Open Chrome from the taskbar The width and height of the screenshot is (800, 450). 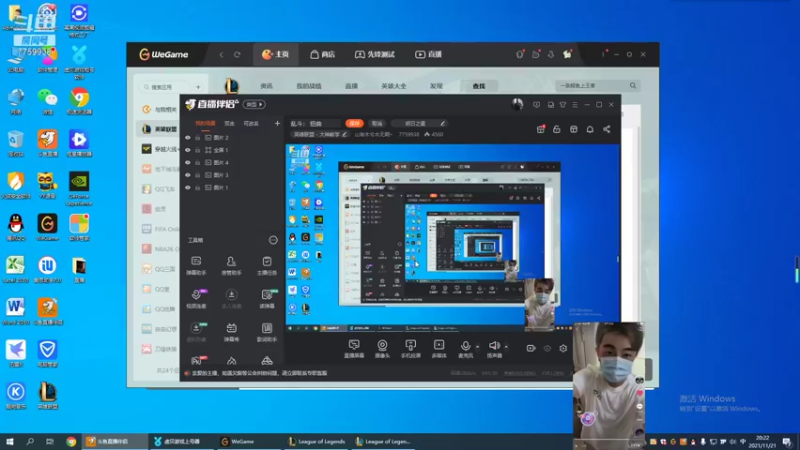point(71,441)
